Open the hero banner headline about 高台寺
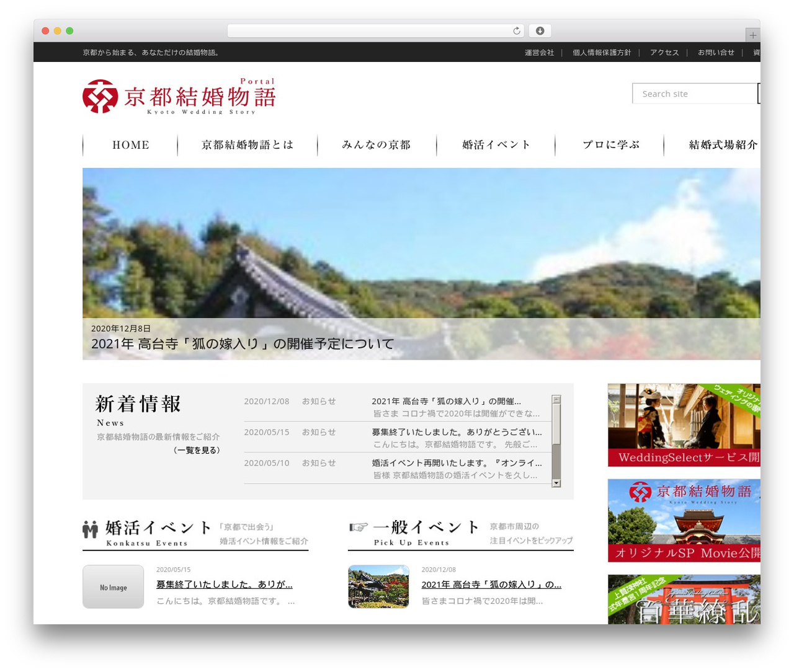 pos(243,344)
